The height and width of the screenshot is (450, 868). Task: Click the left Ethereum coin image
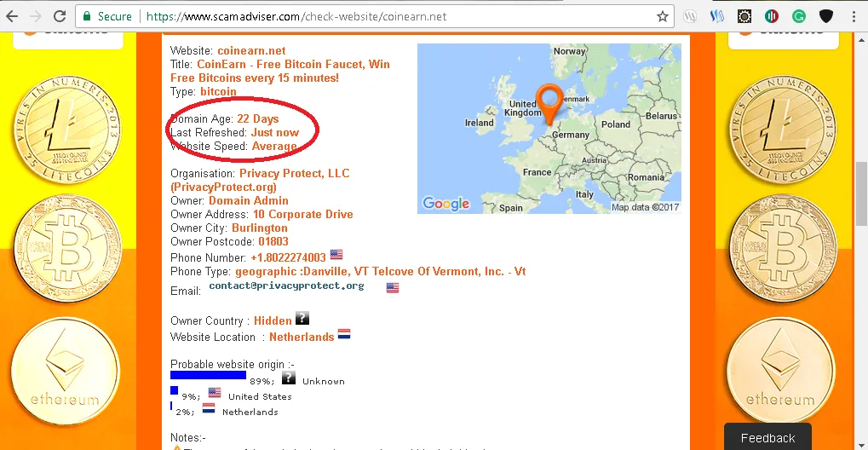coord(66,371)
